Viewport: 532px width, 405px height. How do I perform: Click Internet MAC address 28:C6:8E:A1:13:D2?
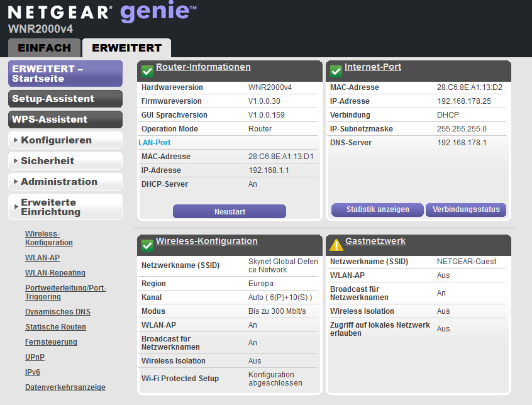[470, 87]
